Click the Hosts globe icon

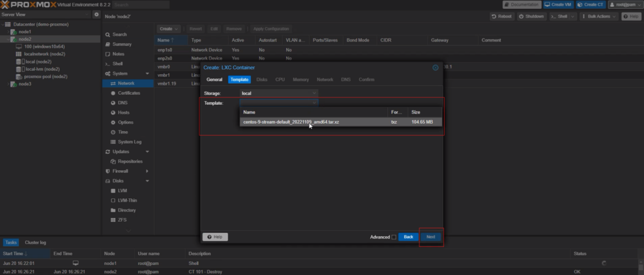[x=114, y=113]
